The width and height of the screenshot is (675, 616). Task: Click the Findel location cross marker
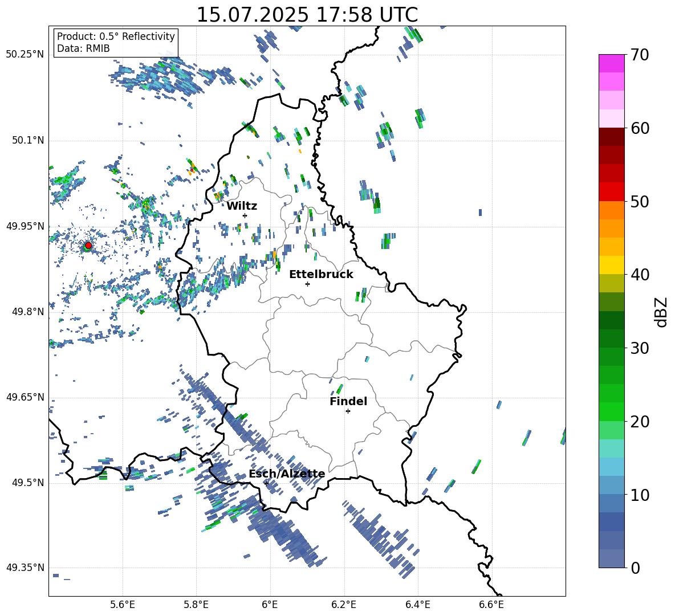[x=348, y=411]
